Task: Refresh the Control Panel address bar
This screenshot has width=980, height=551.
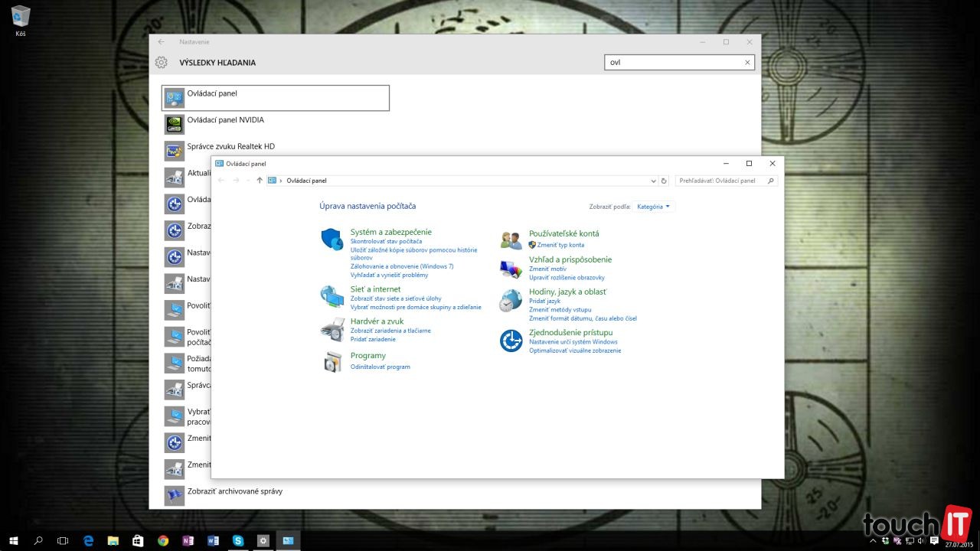Action: pyautogui.click(x=664, y=181)
